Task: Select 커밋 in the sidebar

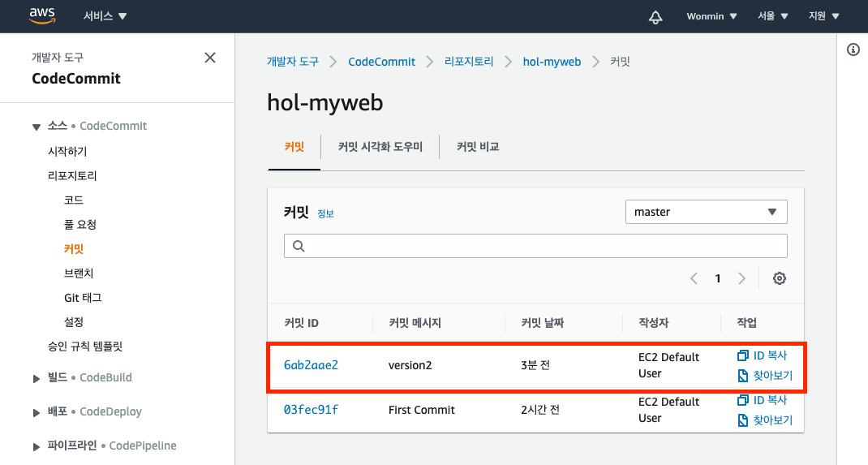Action: tap(74, 248)
